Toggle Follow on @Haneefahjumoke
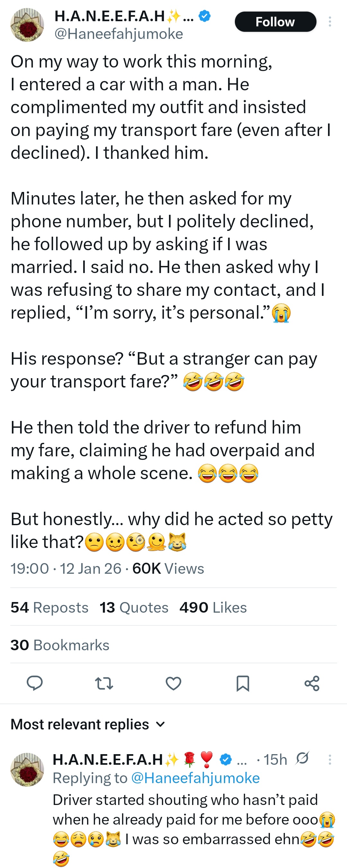The width and height of the screenshot is (347, 868). (276, 22)
